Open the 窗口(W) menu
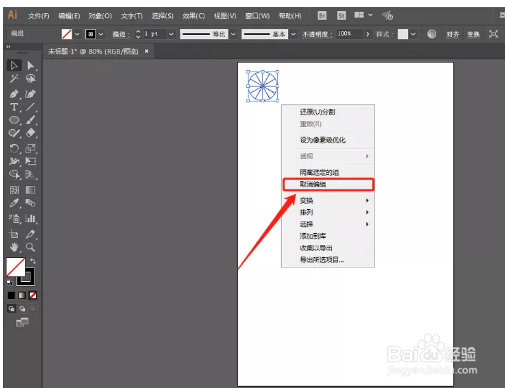Screen dimensions: 505x388 click(x=257, y=16)
